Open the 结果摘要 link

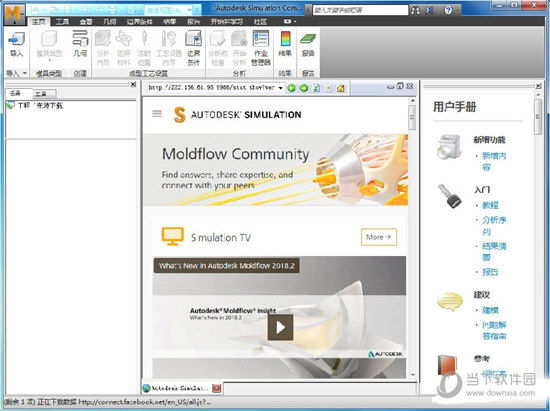click(x=494, y=251)
